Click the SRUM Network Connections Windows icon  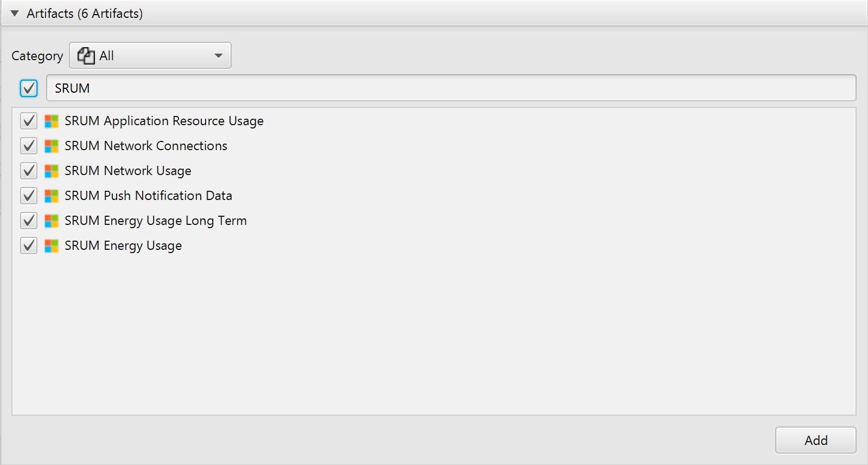pos(52,146)
